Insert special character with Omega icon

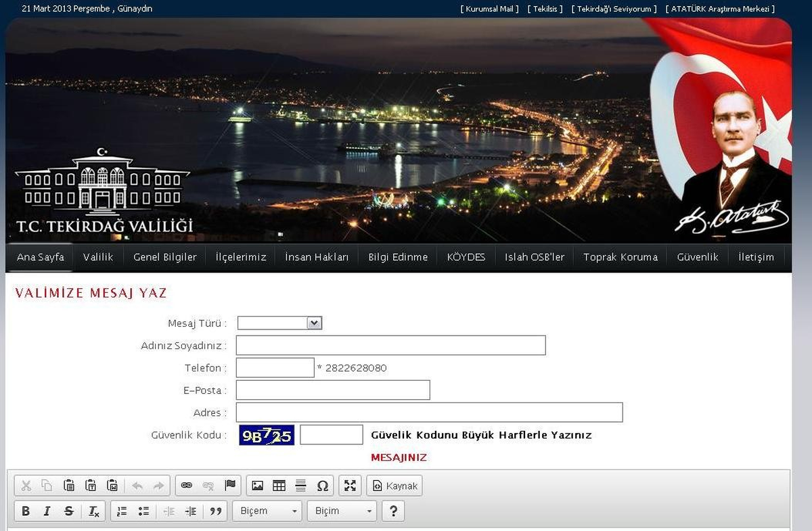pos(323,486)
